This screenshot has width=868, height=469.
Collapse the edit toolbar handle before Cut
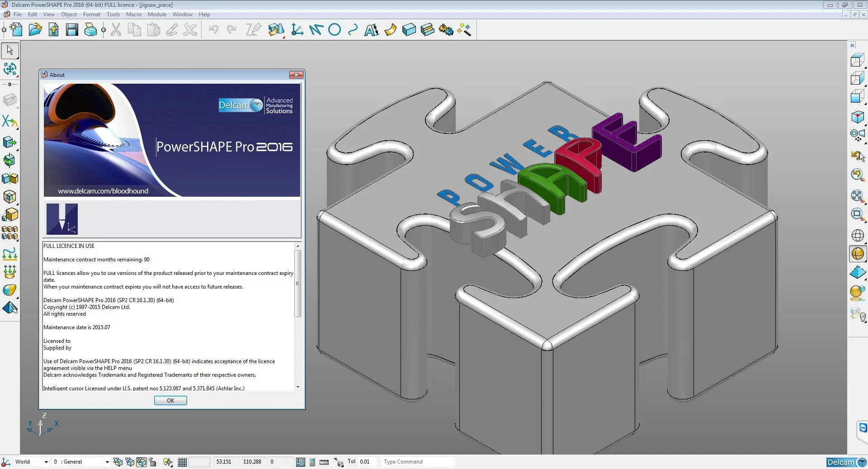pyautogui.click(x=104, y=30)
